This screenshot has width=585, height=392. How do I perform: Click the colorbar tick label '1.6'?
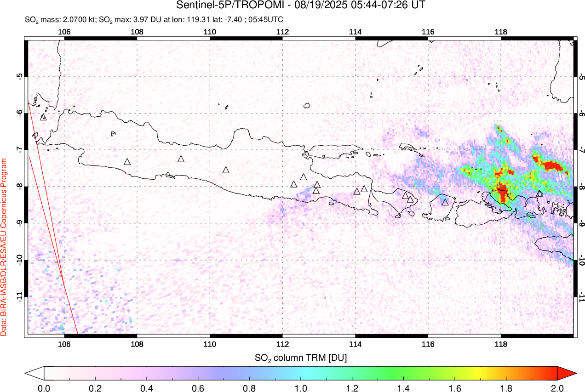click(455, 387)
